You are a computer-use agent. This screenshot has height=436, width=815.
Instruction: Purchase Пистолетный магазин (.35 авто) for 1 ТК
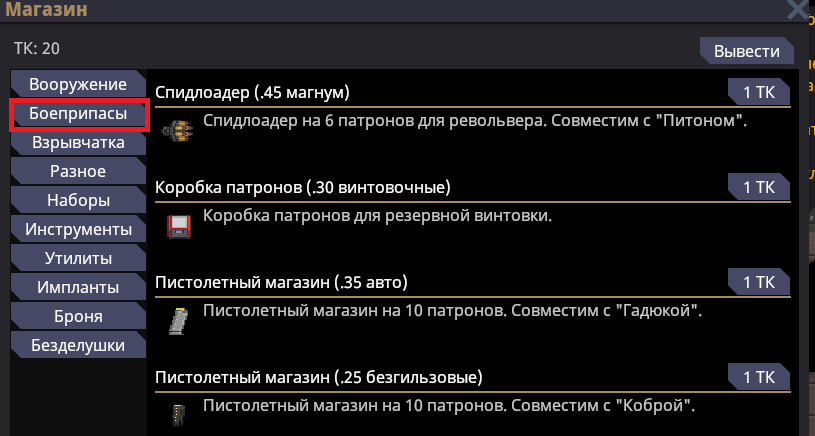point(759,282)
